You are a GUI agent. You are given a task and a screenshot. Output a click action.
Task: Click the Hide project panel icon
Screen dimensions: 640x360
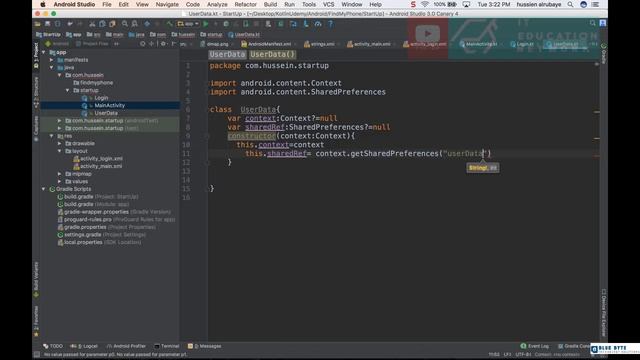point(174,44)
